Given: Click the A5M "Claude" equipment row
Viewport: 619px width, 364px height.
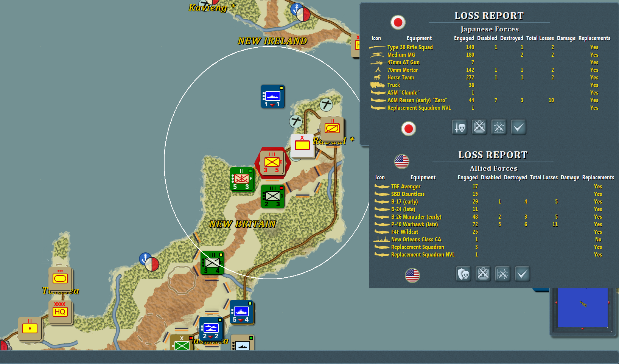Looking at the screenshot, I should 490,93.
